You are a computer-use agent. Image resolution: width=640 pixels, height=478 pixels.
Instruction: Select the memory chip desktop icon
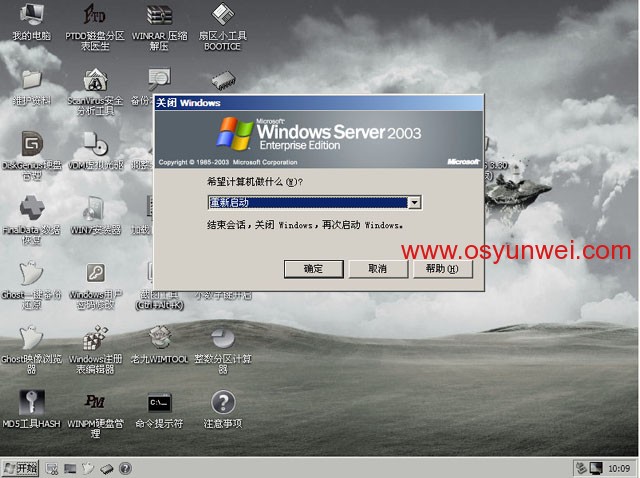click(223, 80)
